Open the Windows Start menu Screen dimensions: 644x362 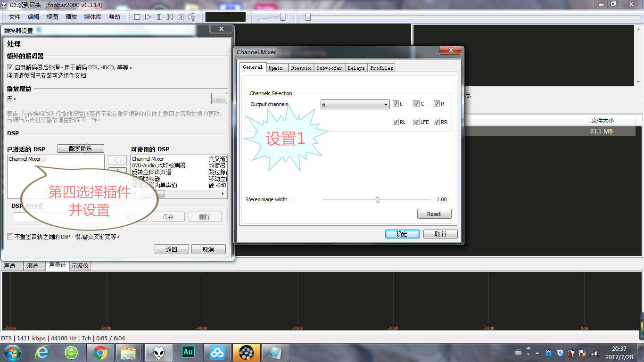point(13,352)
